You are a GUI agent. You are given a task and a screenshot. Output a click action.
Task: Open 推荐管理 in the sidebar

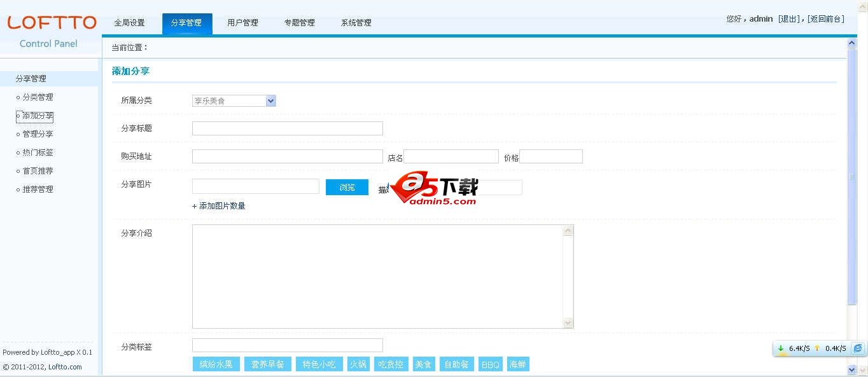click(x=38, y=189)
